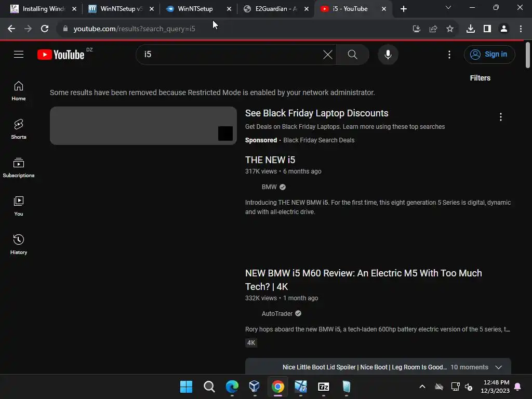The width and height of the screenshot is (532, 399).
Task: Switch to WinNTSetup v5 tab
Action: [121, 9]
